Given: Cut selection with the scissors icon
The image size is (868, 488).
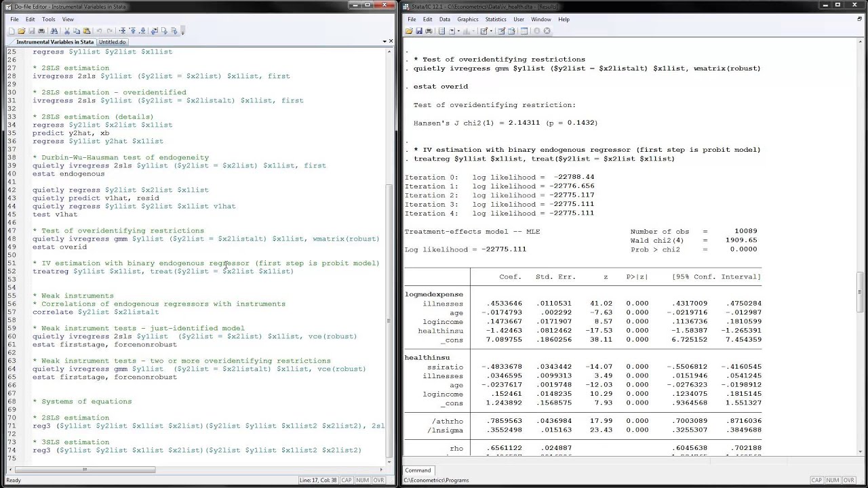Looking at the screenshot, I should click(x=67, y=30).
